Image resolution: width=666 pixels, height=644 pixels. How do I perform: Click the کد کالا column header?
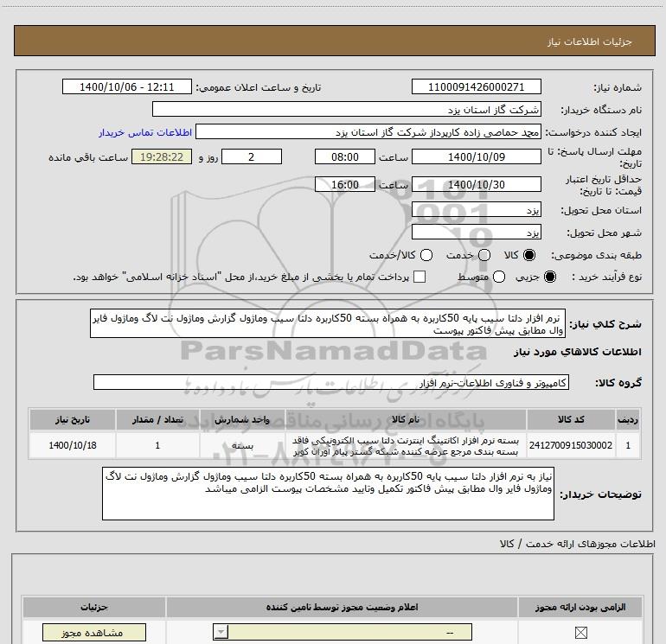point(571,419)
